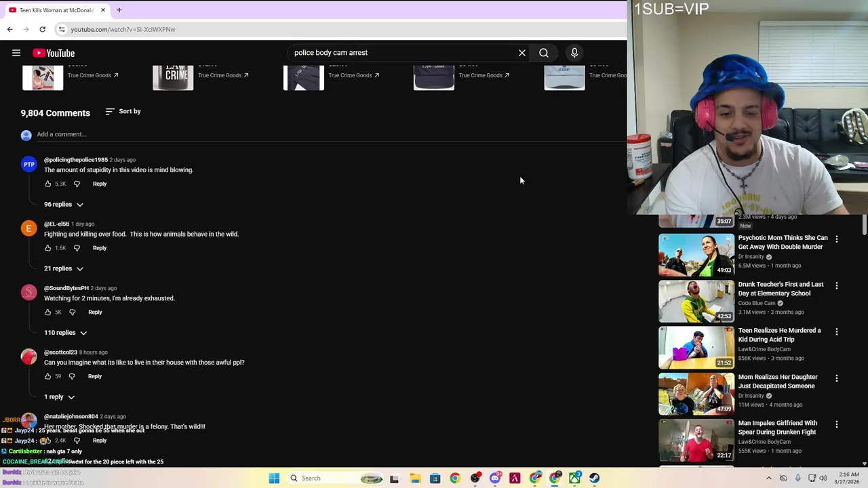The image size is (868, 488).
Task: Open File Explorer from taskbar
Action: pyautogui.click(x=415, y=479)
